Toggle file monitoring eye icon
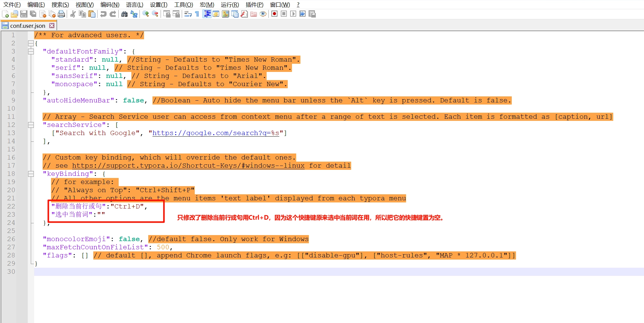The height and width of the screenshot is (323, 644). pos(263,14)
